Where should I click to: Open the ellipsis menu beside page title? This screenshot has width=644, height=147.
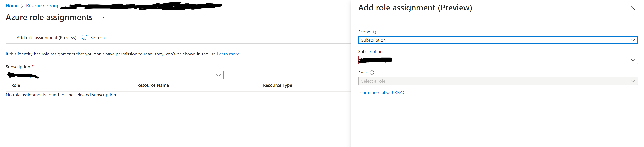tap(104, 18)
